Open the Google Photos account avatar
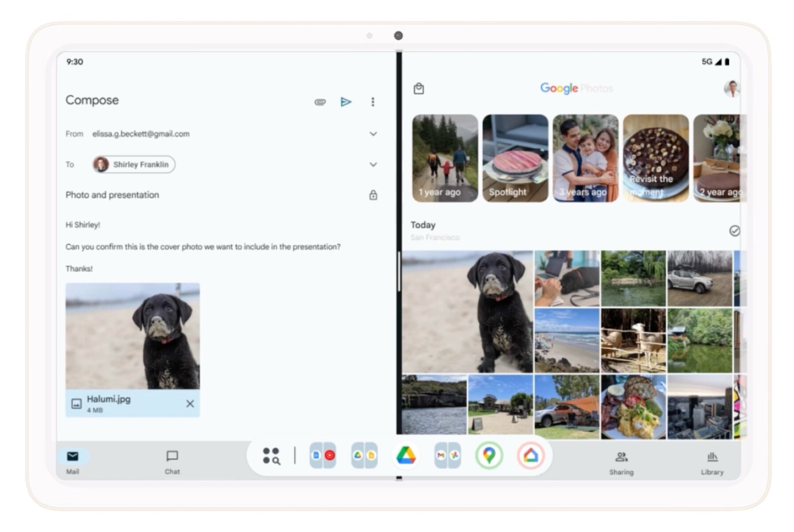794x532 pixels. point(732,89)
